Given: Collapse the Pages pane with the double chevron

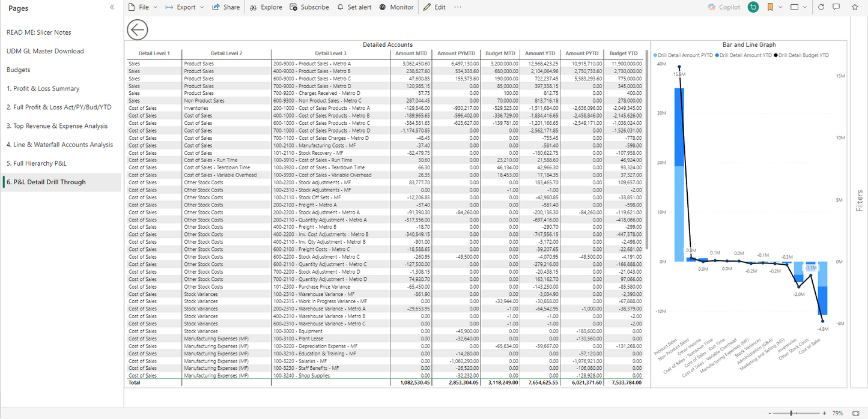Looking at the screenshot, I should click(112, 8).
